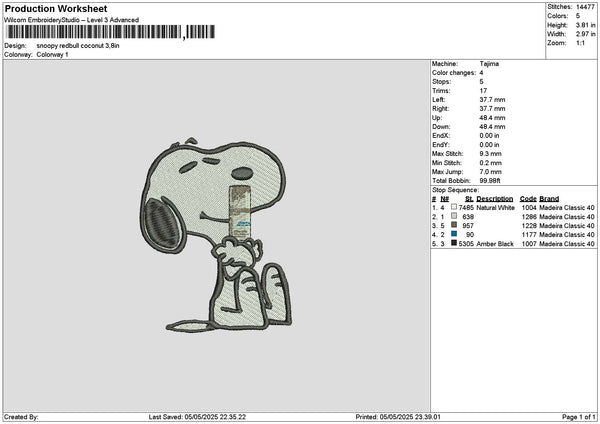Click the 'Down:' measurement label
Screen dimensions: 600x424
click(x=441, y=127)
